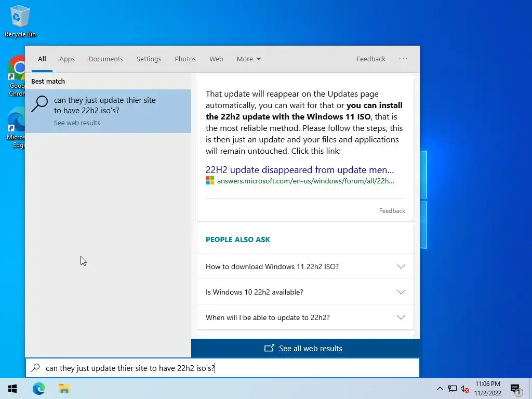Open Microsoft Edge desktop shortcut
The width and height of the screenshot is (532, 399).
pyautogui.click(x=16, y=128)
